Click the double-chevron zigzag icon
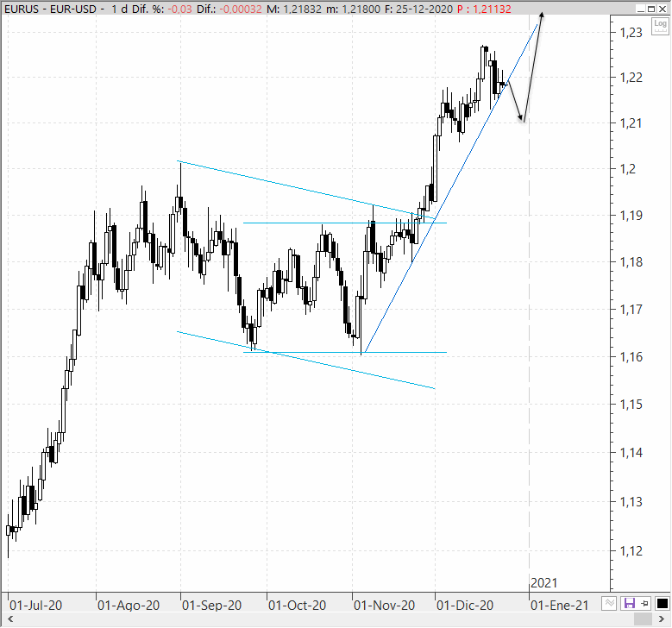The width and height of the screenshot is (672, 628). tap(609, 604)
